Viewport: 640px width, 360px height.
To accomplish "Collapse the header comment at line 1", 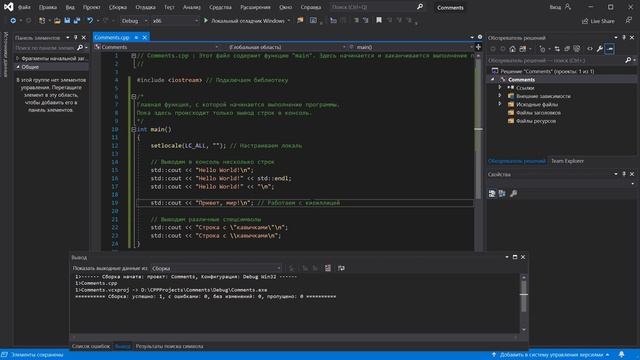I will tap(133, 56).
